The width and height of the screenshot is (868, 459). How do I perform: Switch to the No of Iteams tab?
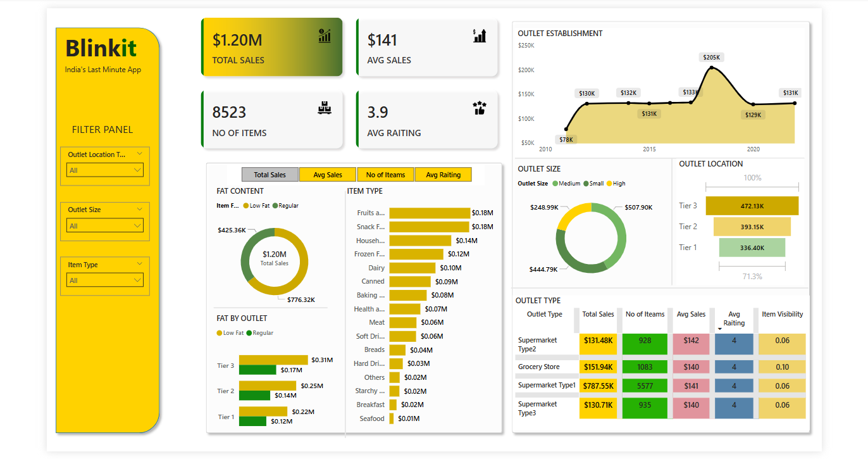point(386,175)
